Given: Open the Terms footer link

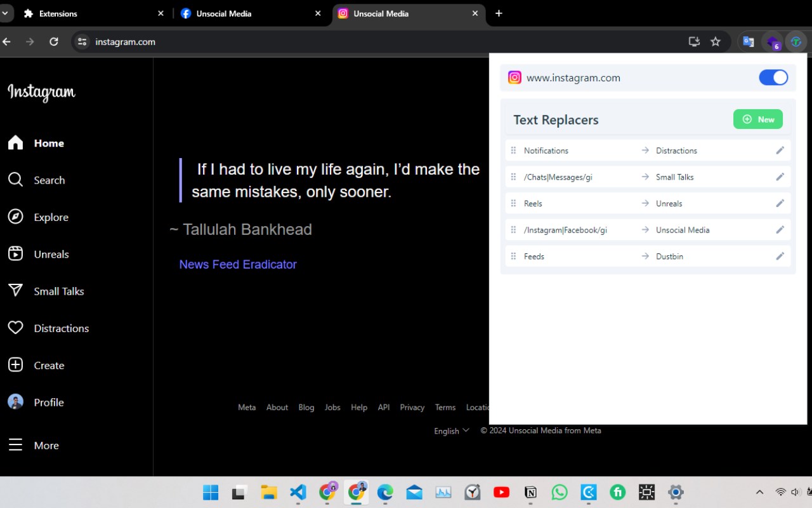Looking at the screenshot, I should tap(445, 408).
